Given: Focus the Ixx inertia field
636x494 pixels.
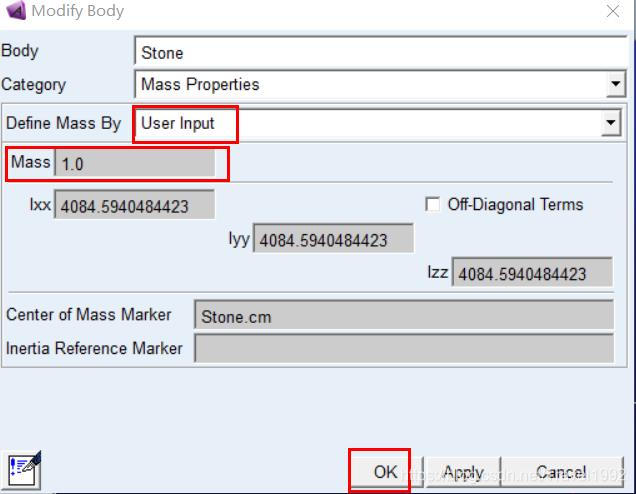Looking at the screenshot, I should pos(135,206).
